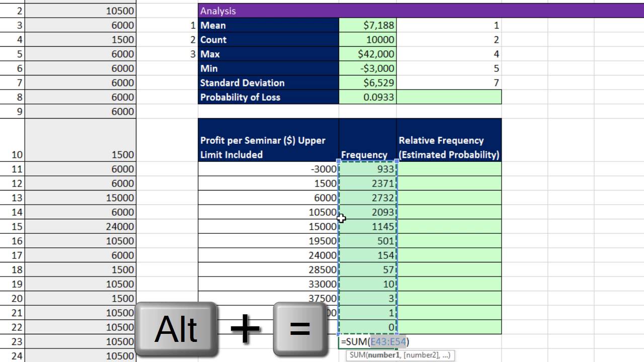Select the Mean label cell
The width and height of the screenshot is (644, 362).
269,25
